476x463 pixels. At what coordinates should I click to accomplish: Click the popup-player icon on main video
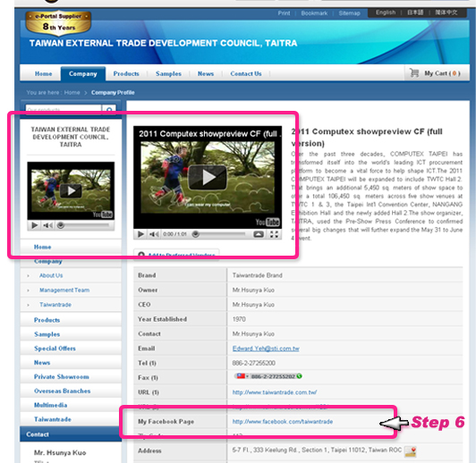point(259,234)
